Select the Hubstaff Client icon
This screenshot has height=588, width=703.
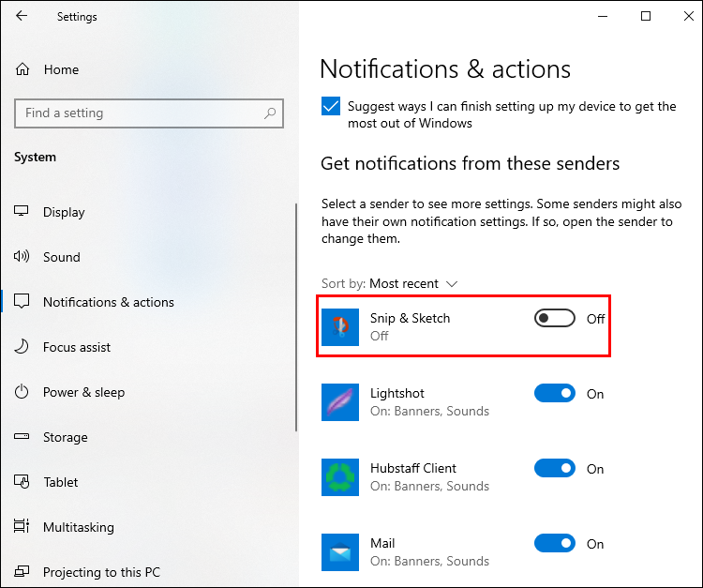(x=340, y=476)
